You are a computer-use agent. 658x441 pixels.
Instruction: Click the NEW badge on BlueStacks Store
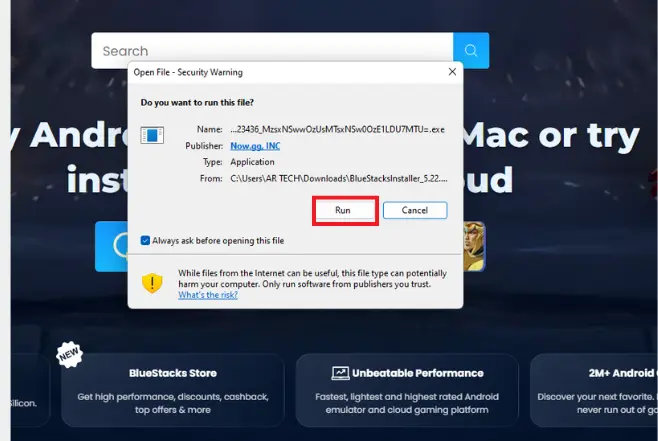click(69, 355)
